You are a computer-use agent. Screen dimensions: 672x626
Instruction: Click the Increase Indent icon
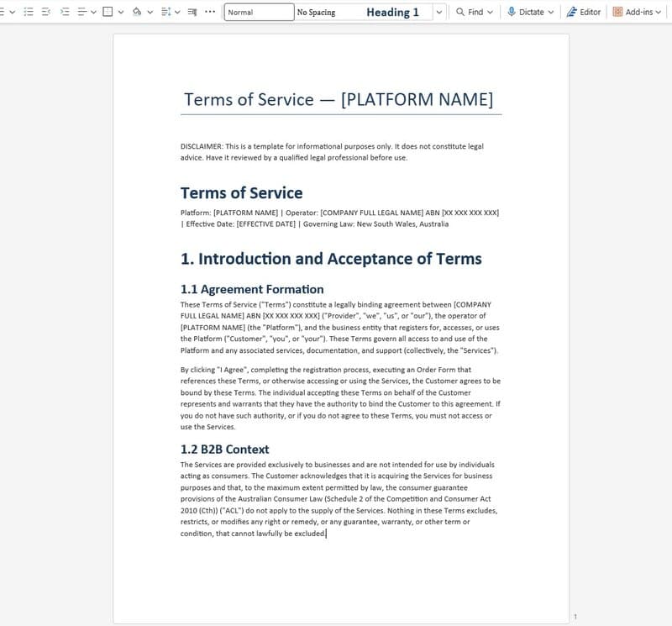tap(64, 11)
